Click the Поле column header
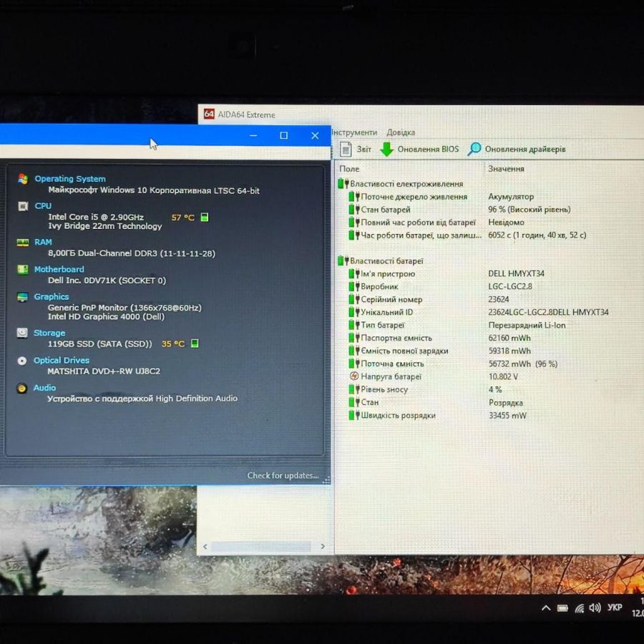The height and width of the screenshot is (644, 644). 349,168
